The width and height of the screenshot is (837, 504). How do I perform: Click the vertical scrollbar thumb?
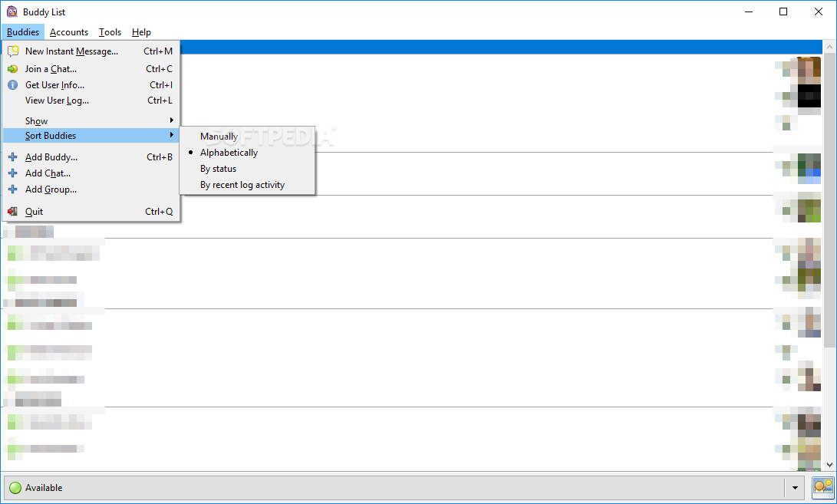pos(829,200)
